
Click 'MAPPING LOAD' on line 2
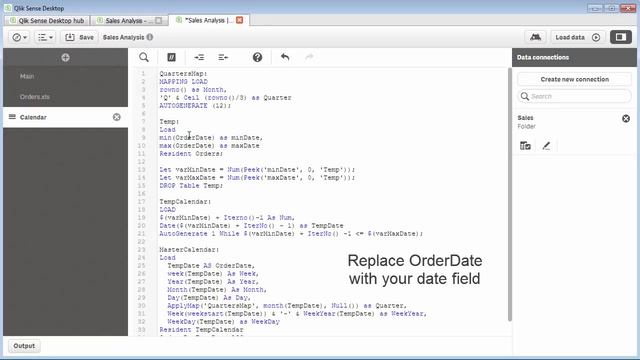click(x=183, y=82)
